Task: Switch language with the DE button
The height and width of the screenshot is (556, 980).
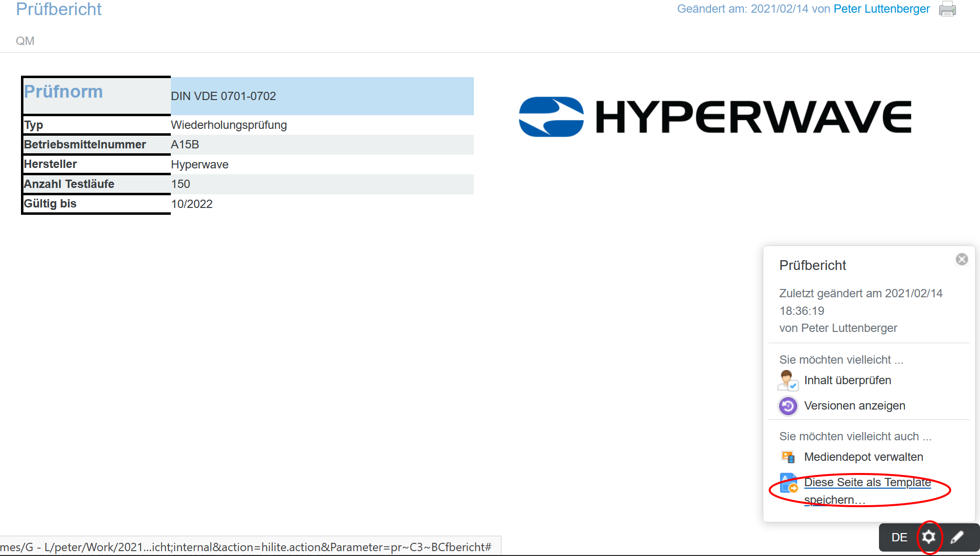Action: click(899, 537)
